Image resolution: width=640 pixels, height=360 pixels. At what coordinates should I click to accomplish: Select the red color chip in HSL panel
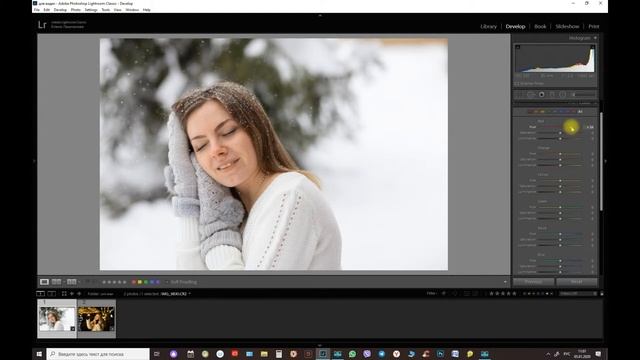coord(531,111)
